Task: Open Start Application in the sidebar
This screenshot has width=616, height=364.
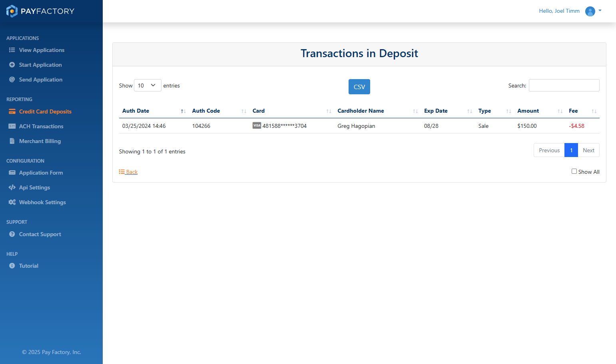Action: [40, 65]
